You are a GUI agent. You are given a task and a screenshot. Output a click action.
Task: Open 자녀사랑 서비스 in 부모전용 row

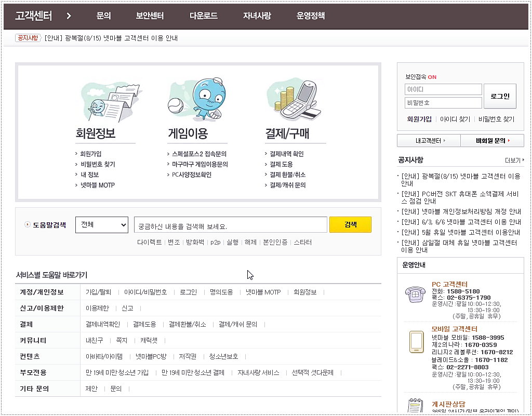coord(259,372)
